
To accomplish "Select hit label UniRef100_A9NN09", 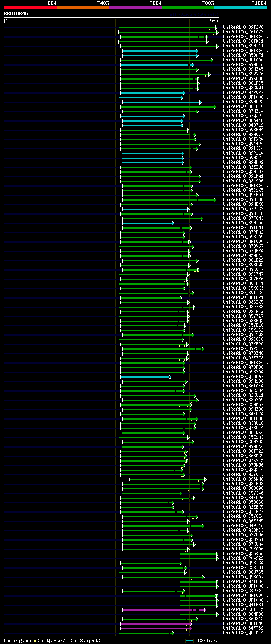I will (x=243, y=162).
